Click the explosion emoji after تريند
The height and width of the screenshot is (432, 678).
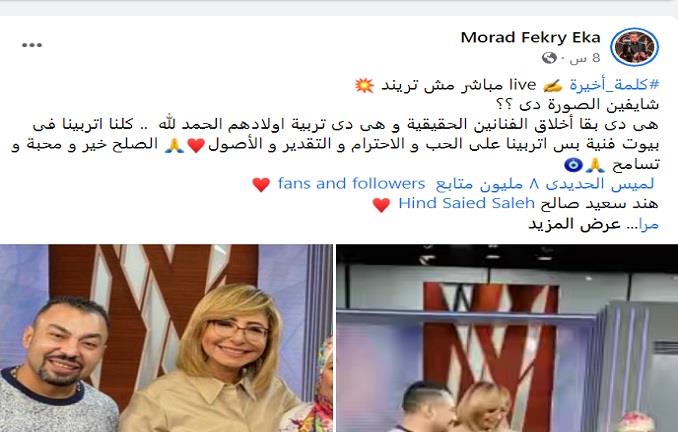click(364, 85)
